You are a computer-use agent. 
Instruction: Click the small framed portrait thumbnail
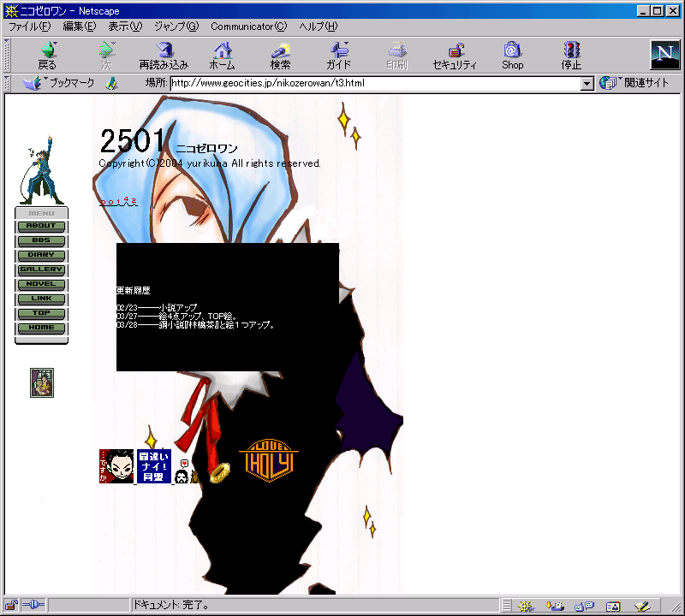pyautogui.click(x=42, y=383)
